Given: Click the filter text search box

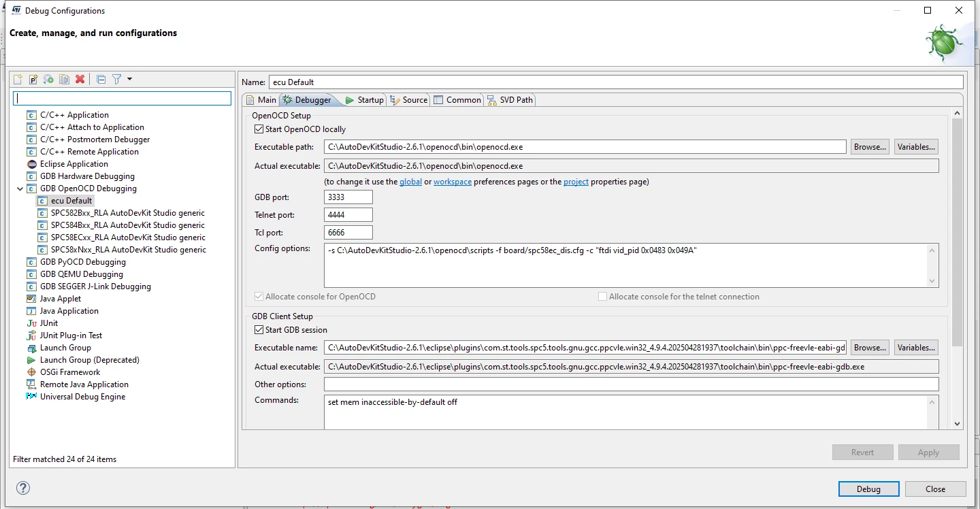Looking at the screenshot, I should pyautogui.click(x=122, y=99).
